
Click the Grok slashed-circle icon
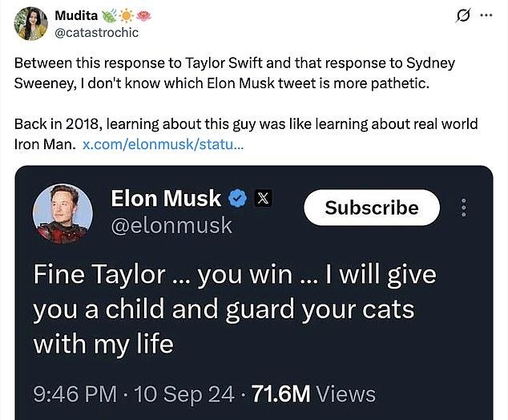coord(462,15)
